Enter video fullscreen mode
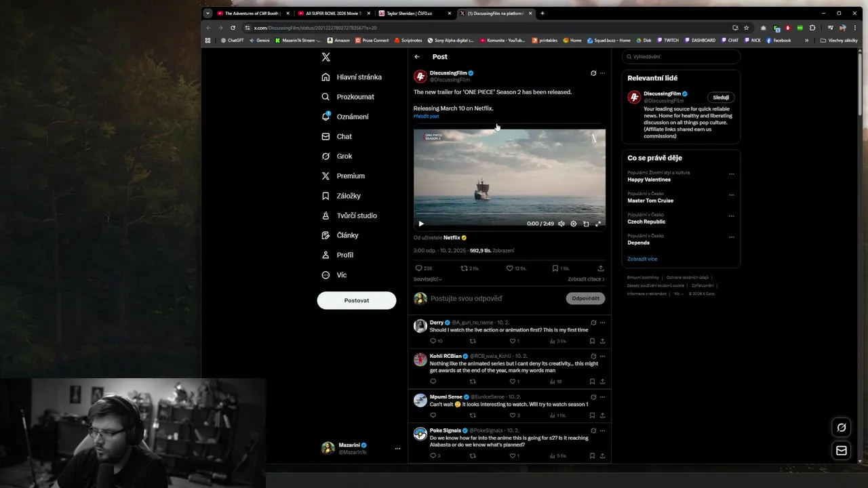The height and width of the screenshot is (488, 868). pyautogui.click(x=598, y=224)
